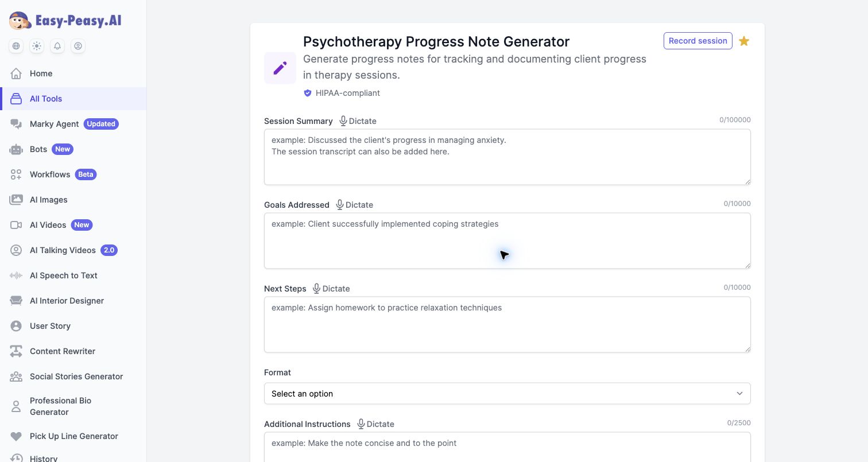Screen dimensions: 868x462
Task: Click the History clock icon
Action: (x=16, y=459)
